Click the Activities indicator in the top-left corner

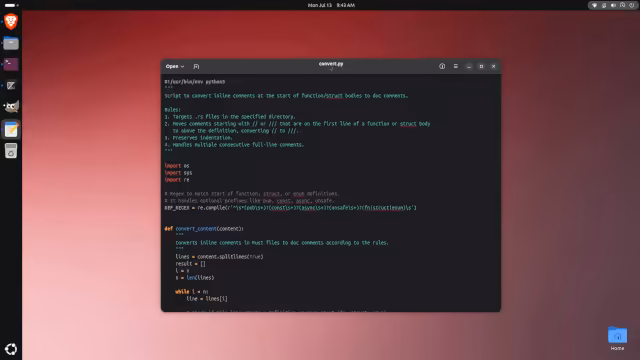[11, 5]
